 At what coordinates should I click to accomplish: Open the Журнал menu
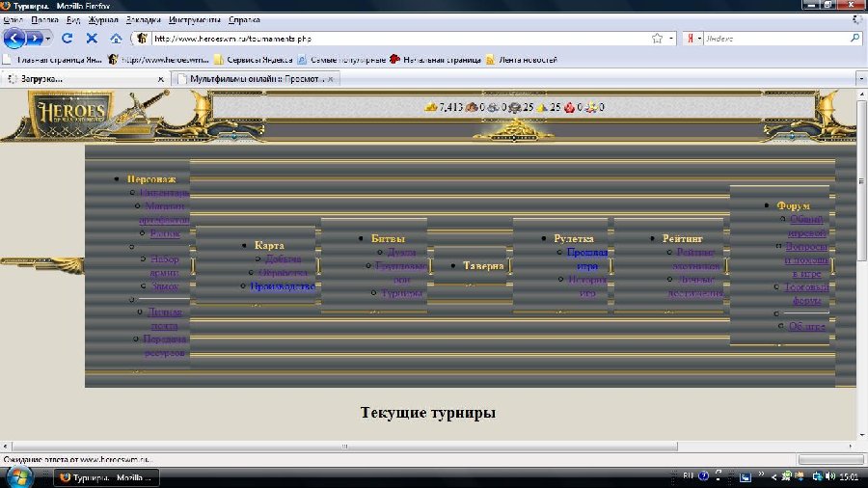coord(103,20)
